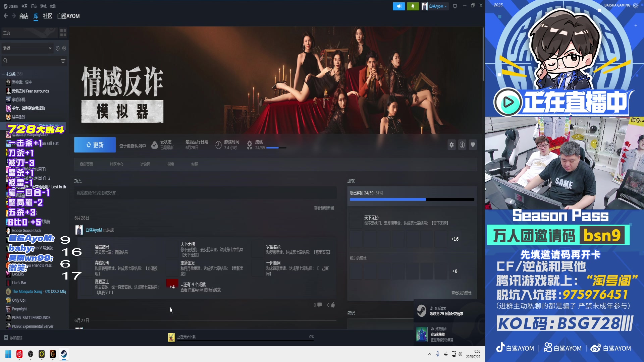This screenshot has height=362, width=644.
Task: Click the download progress bar at bottom
Action: (x=245, y=341)
